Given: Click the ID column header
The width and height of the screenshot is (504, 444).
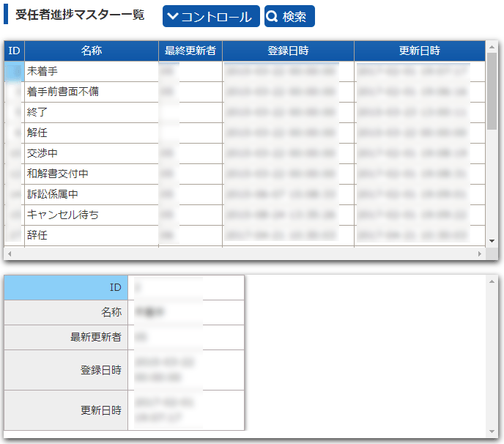Looking at the screenshot, I should point(14,51).
